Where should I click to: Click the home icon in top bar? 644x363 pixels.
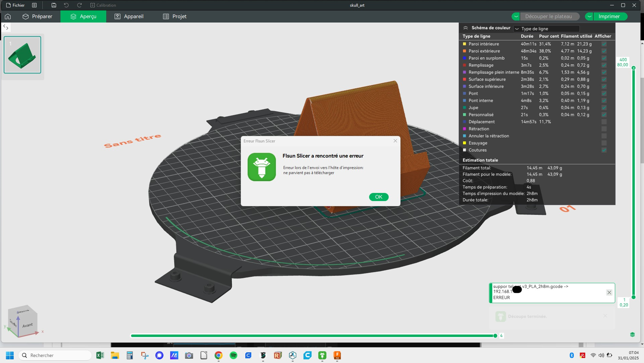(x=8, y=17)
